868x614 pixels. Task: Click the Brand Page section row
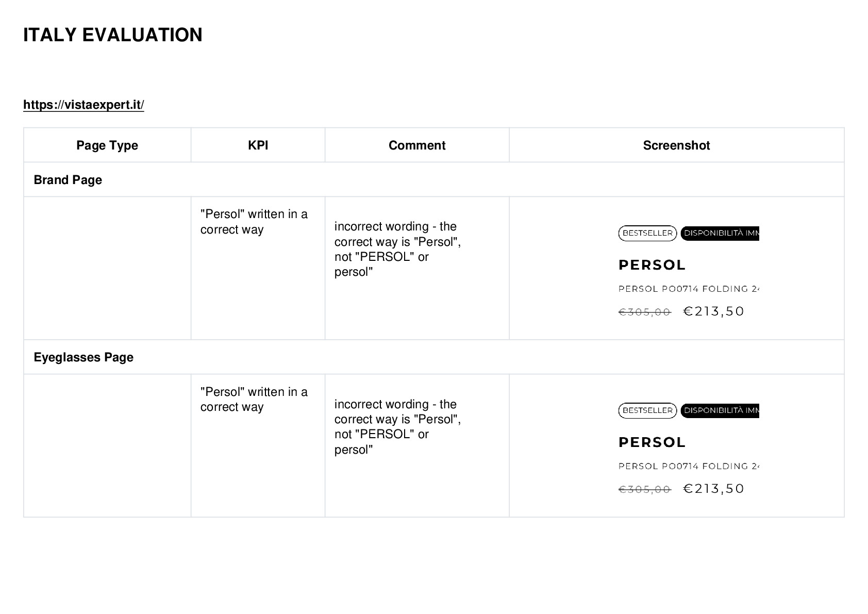tap(434, 179)
